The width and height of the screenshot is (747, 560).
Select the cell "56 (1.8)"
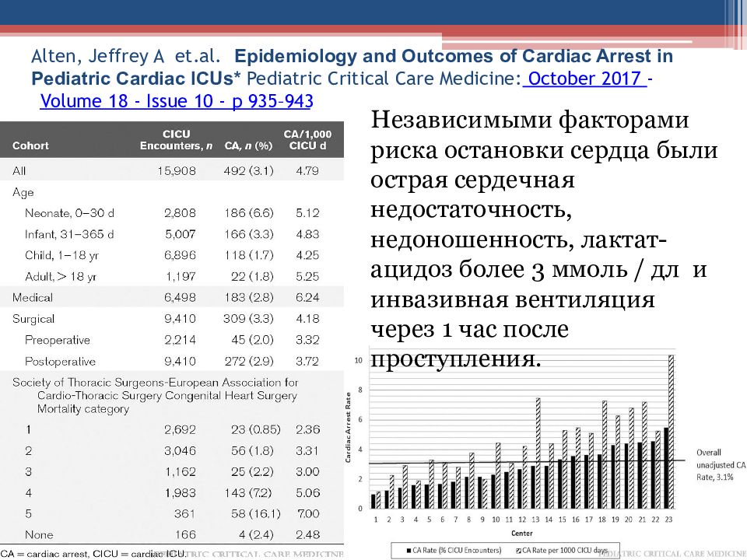(x=252, y=451)
